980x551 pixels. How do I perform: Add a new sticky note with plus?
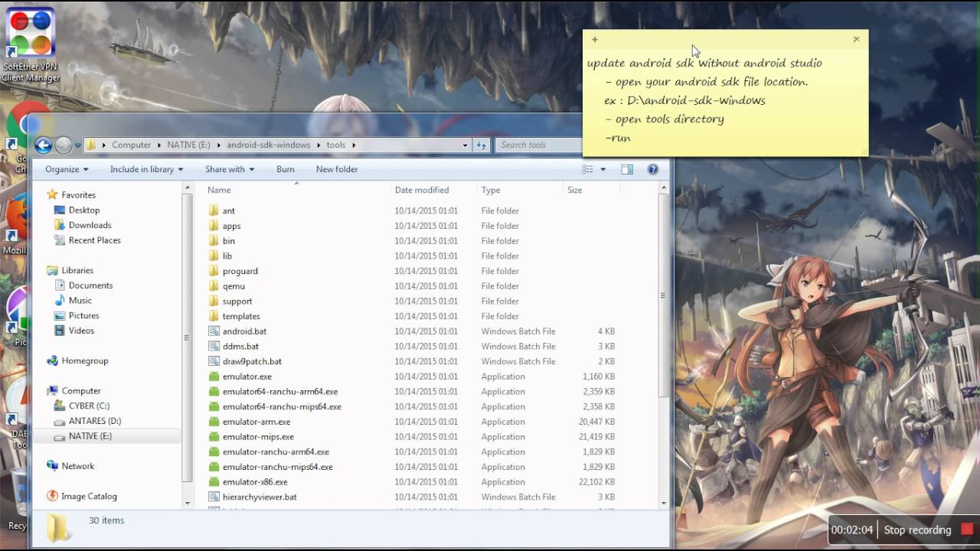(x=595, y=39)
